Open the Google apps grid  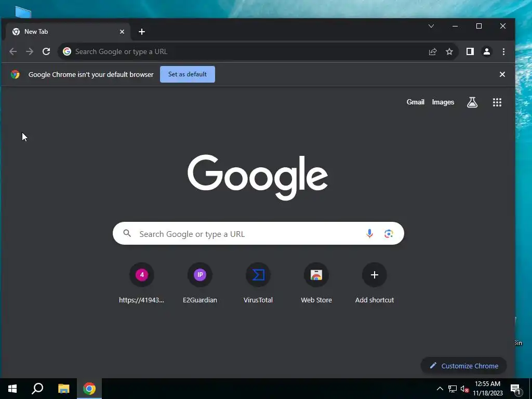497,102
